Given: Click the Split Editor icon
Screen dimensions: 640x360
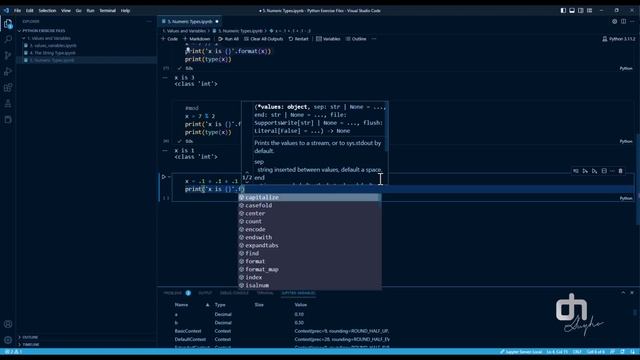Looking at the screenshot, I should click(623, 21).
